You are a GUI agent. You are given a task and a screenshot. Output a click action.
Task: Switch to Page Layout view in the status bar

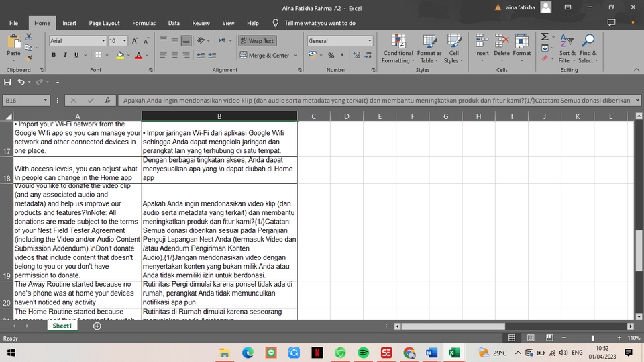pyautogui.click(x=531, y=338)
